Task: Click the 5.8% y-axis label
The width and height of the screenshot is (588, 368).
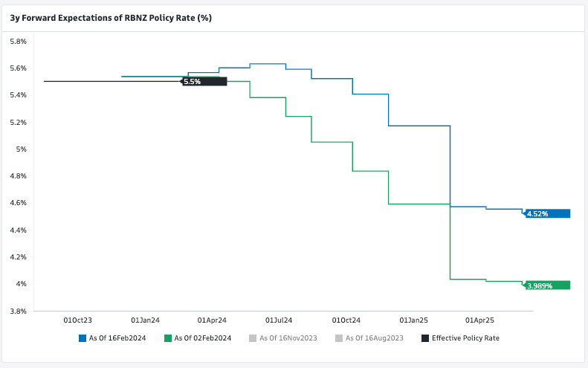Action: point(18,42)
